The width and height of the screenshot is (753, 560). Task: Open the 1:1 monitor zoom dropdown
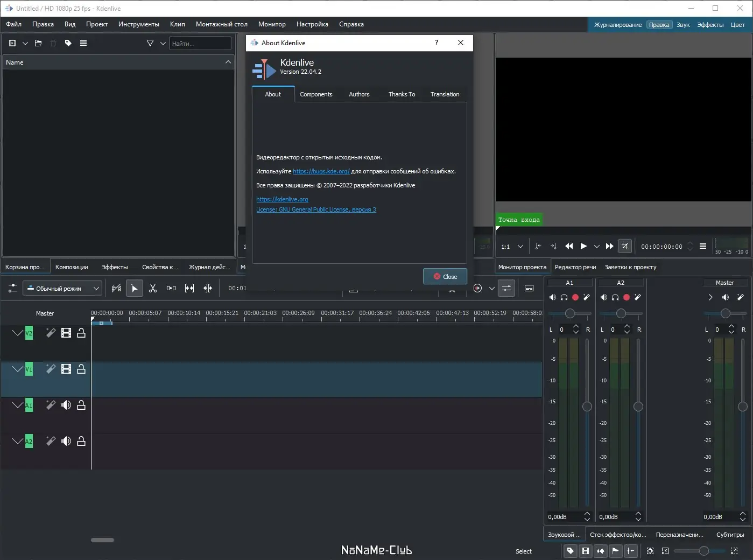coord(512,247)
